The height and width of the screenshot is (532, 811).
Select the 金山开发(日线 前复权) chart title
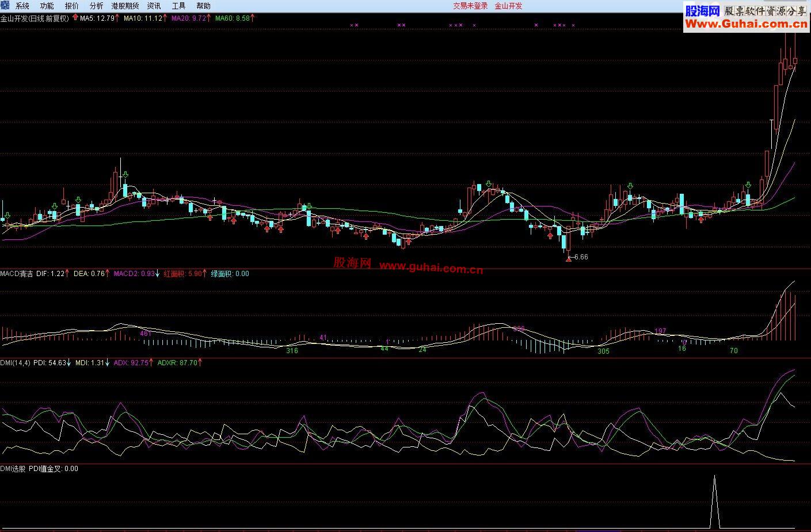click(x=35, y=18)
